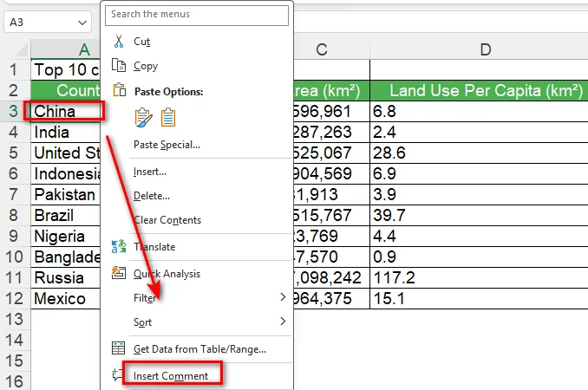Viewport: 588px width, 390px height.
Task: Click cell with value 0.9
Action: 479,257
